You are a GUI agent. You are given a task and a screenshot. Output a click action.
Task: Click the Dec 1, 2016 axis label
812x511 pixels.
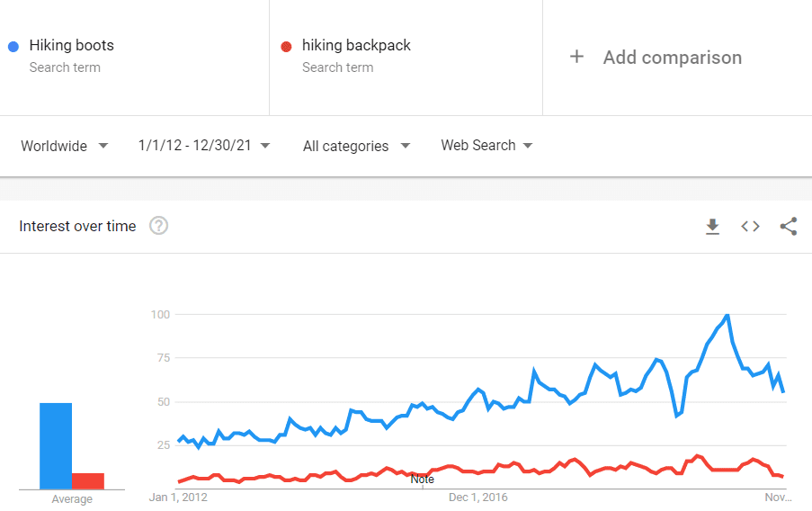point(478,497)
